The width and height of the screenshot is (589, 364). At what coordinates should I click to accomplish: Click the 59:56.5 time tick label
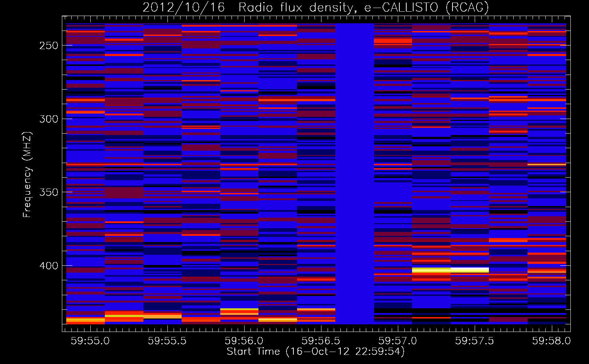(x=321, y=341)
